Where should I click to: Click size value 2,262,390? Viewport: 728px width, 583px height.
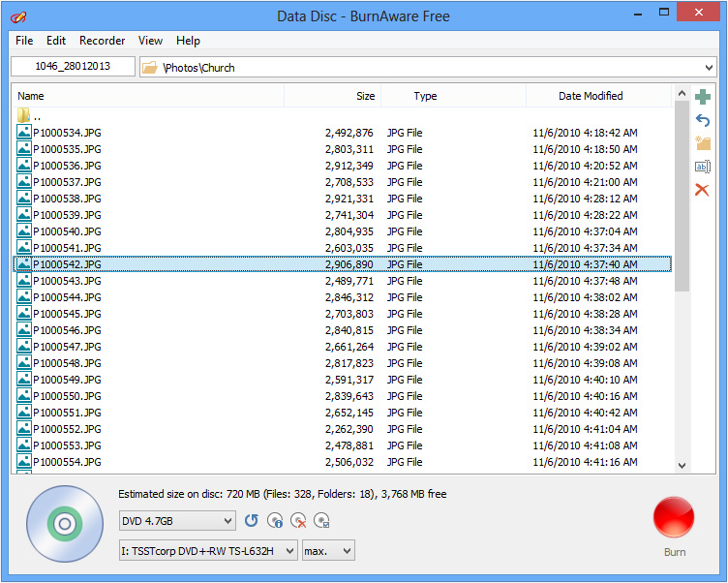pyautogui.click(x=349, y=429)
